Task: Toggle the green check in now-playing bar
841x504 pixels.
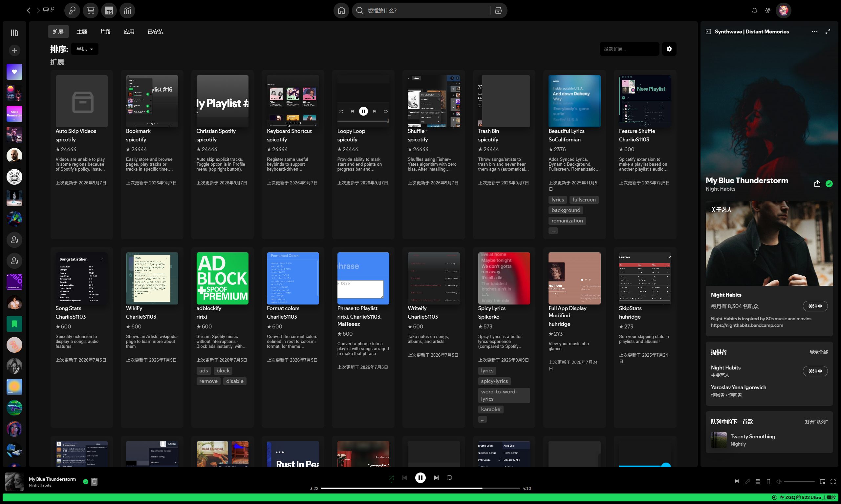Action: click(x=86, y=481)
